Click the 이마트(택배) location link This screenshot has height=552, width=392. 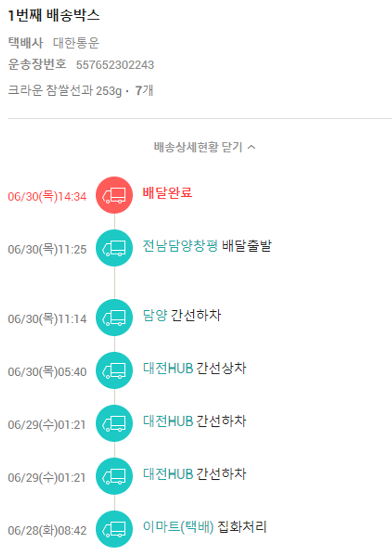(178, 527)
